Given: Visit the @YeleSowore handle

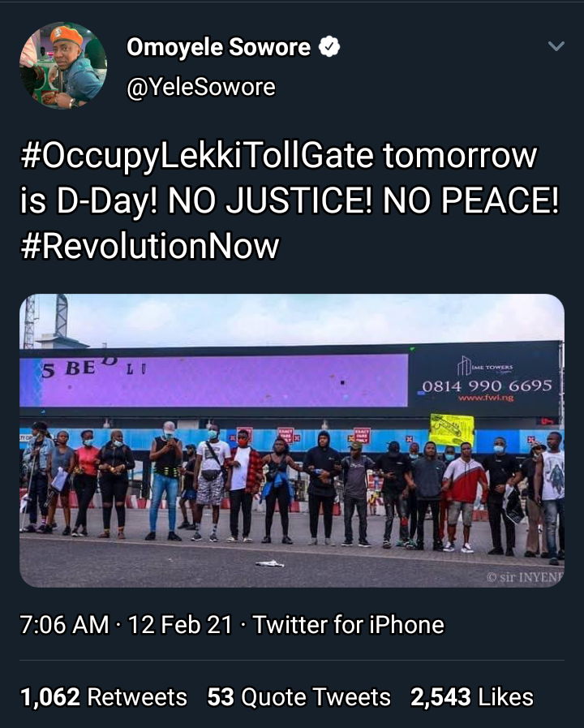Looking at the screenshot, I should point(200,87).
